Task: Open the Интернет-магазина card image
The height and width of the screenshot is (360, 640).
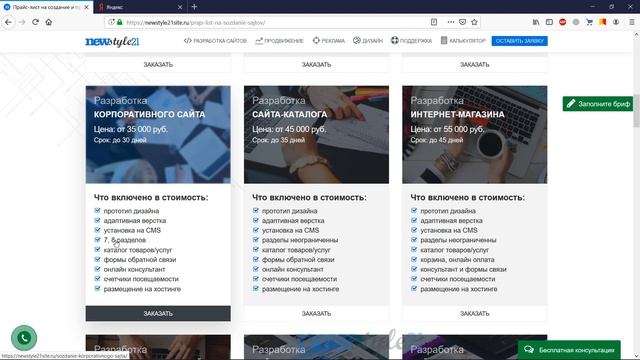Action: point(475,135)
